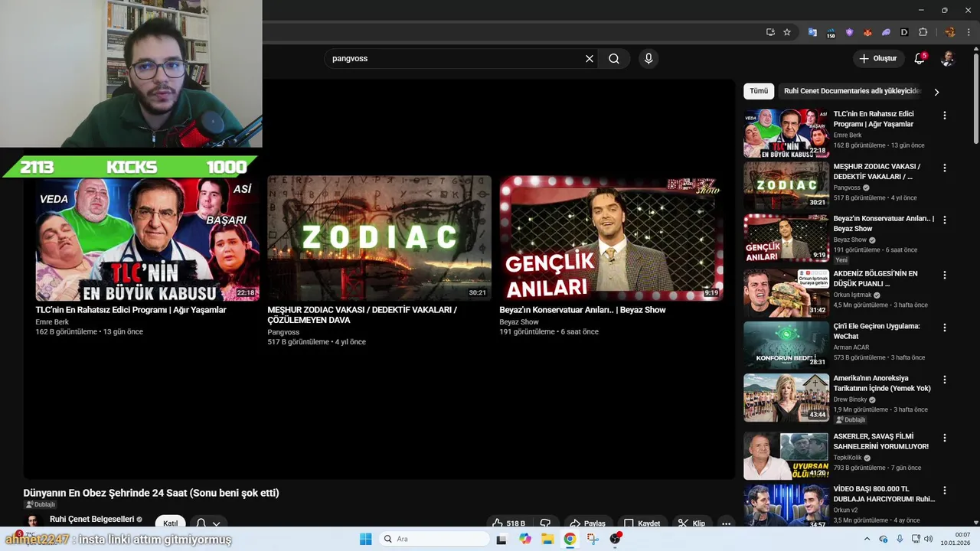Open Copilot from the taskbar
Screen dimensions: 980x551
524,539
